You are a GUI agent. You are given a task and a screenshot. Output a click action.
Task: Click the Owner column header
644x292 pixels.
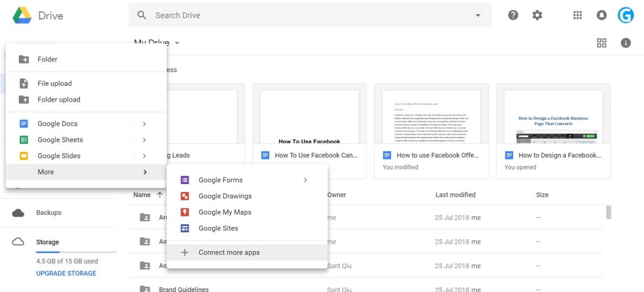[337, 195]
